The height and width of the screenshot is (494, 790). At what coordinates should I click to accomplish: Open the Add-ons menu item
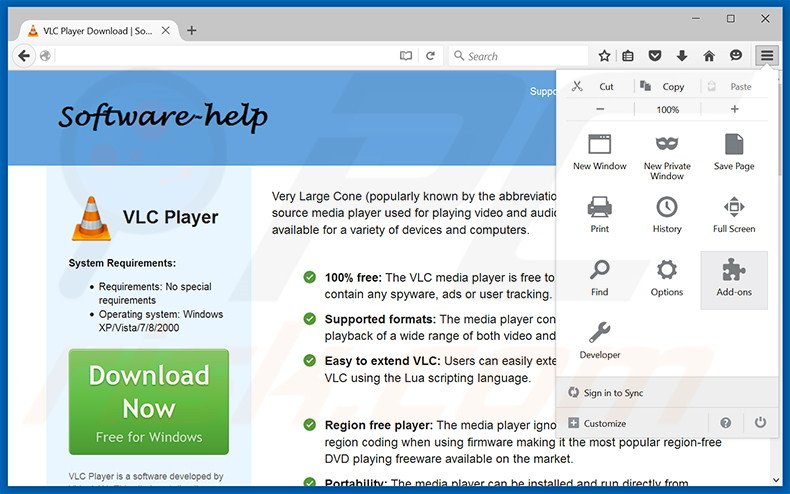(x=734, y=280)
